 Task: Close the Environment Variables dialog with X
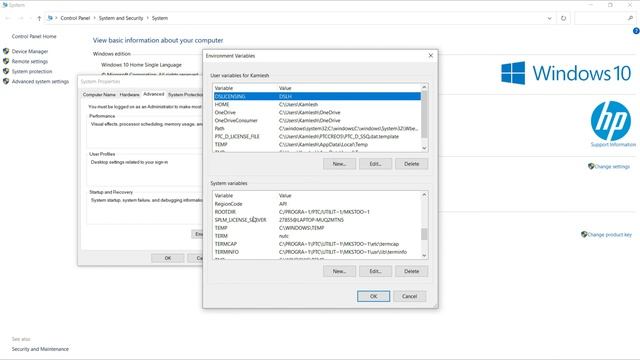click(430, 56)
